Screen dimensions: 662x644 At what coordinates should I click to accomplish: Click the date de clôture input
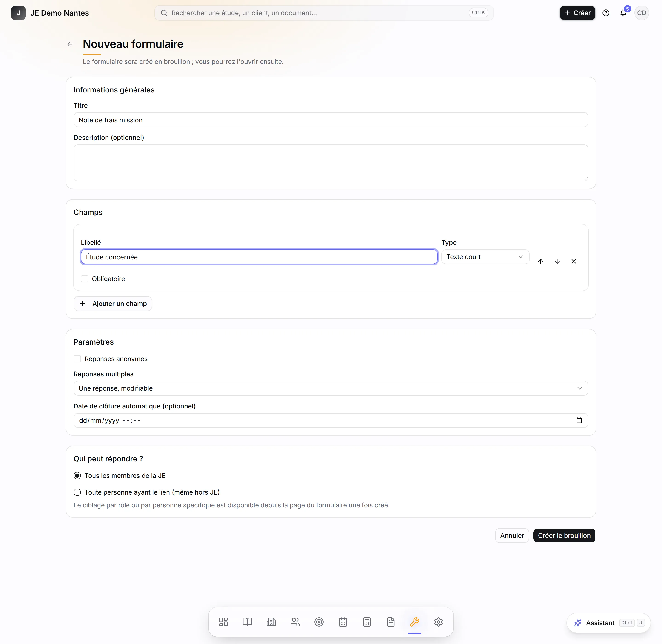click(331, 420)
